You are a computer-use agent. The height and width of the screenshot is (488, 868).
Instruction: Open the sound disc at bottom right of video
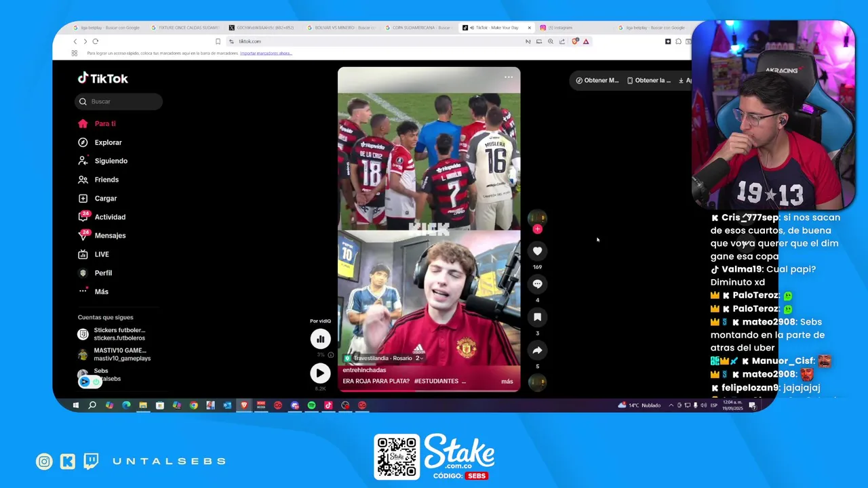click(537, 382)
